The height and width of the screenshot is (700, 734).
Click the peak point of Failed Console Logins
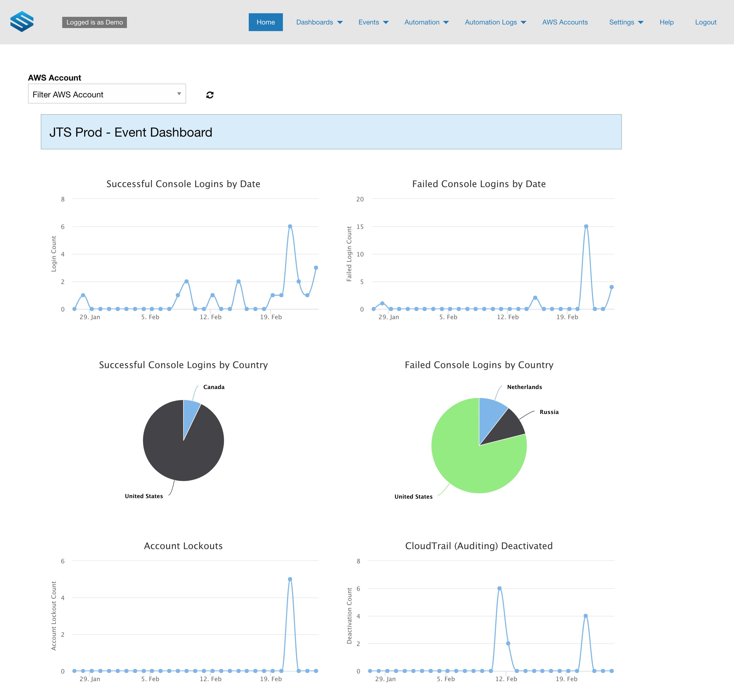(x=586, y=226)
